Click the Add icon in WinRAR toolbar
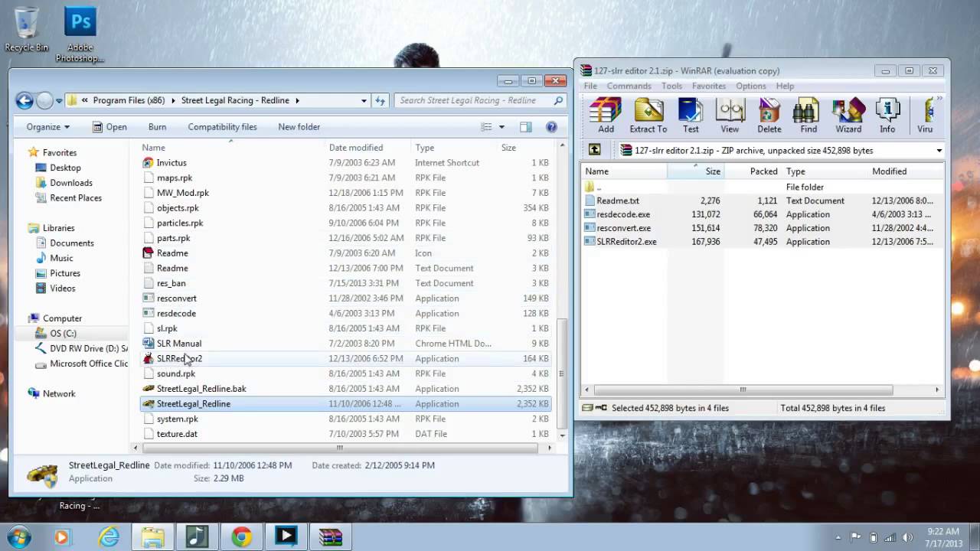The image size is (980, 551). pyautogui.click(x=606, y=116)
